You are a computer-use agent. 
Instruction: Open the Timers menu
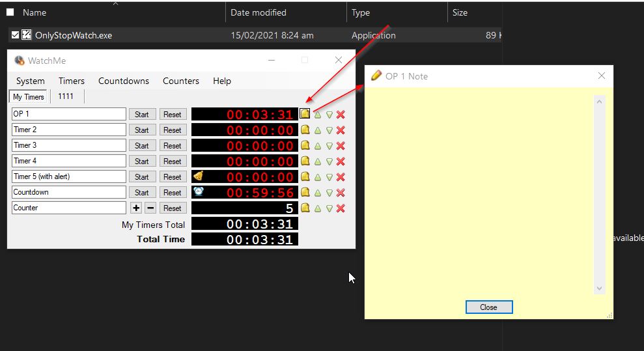(72, 81)
